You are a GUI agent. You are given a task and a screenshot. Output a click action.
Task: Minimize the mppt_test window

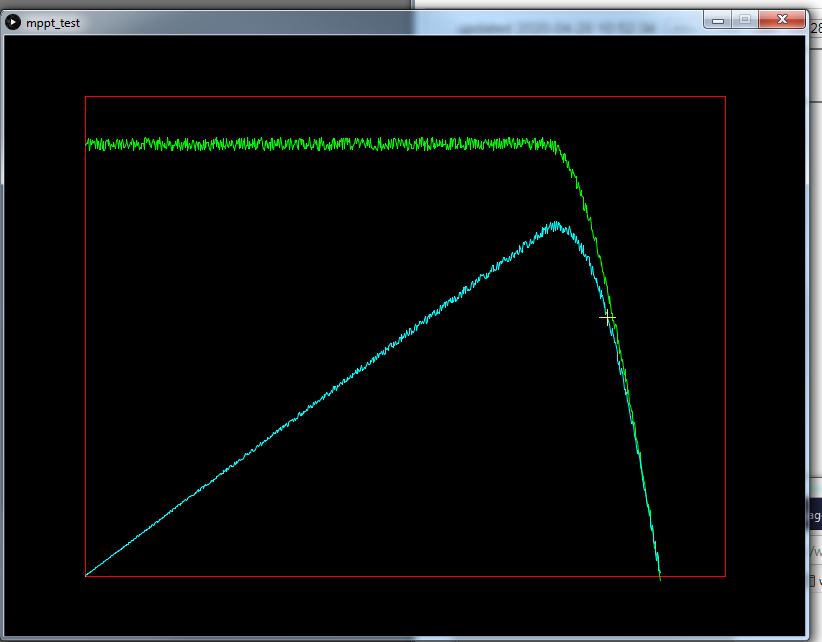point(717,19)
